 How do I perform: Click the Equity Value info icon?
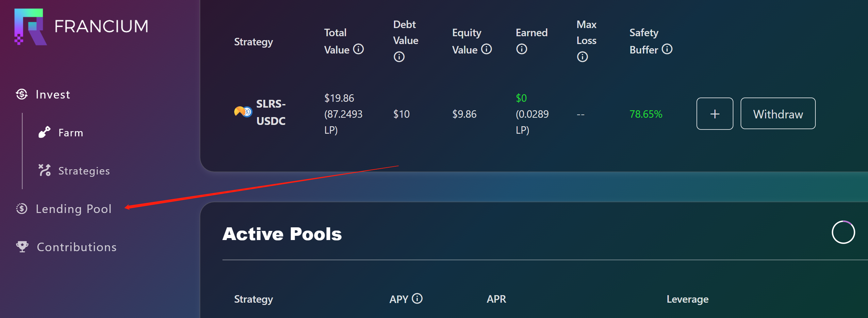coord(486,50)
